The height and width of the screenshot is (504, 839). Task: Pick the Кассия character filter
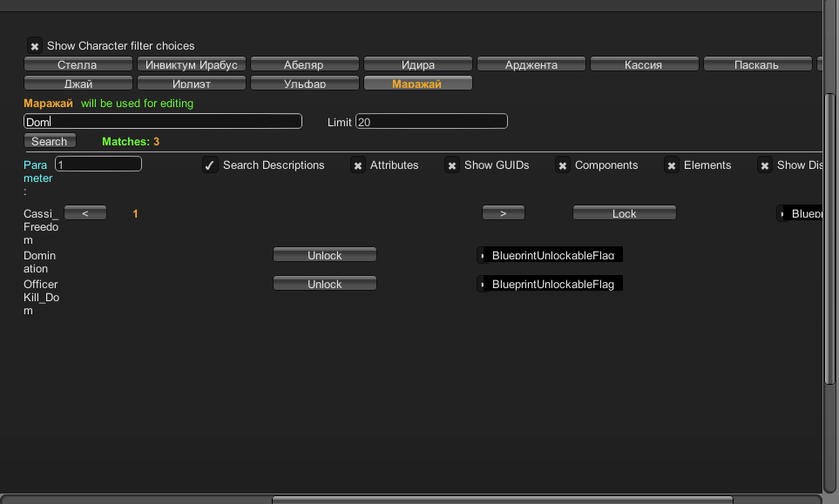pyautogui.click(x=644, y=64)
